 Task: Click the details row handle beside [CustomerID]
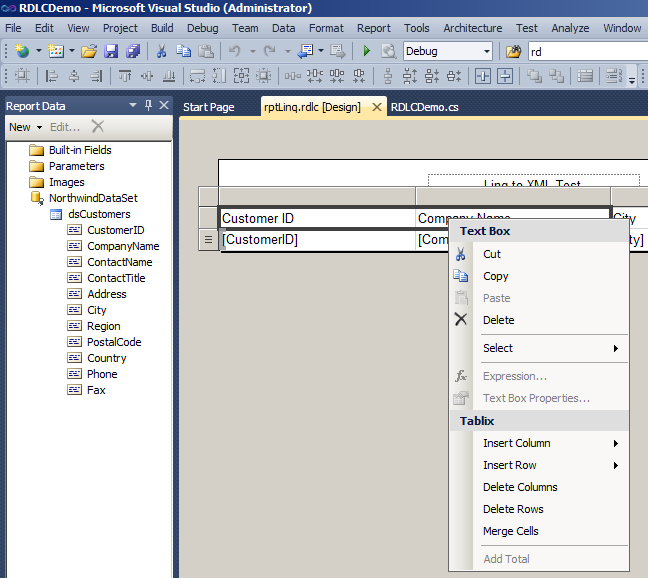pos(208,240)
